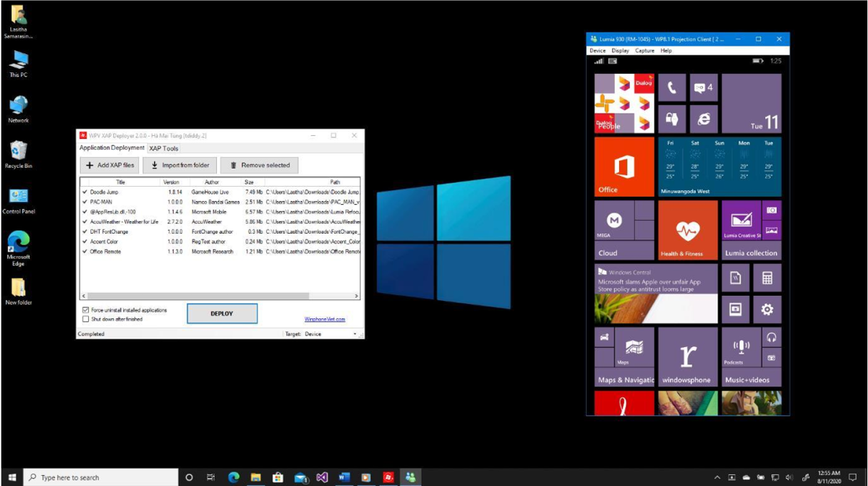Switch to the XAP Tools tab

tap(163, 148)
